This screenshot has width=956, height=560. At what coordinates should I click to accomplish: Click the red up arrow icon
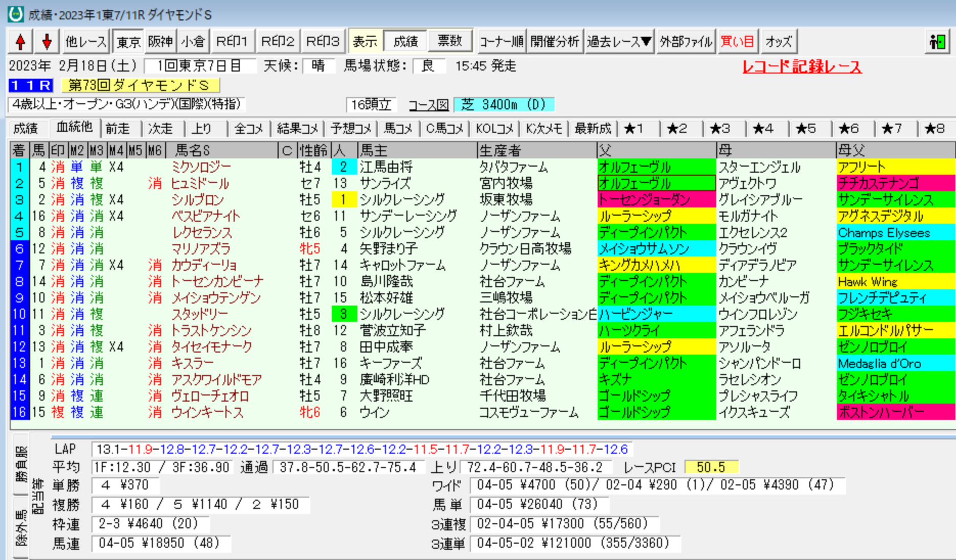click(x=21, y=41)
